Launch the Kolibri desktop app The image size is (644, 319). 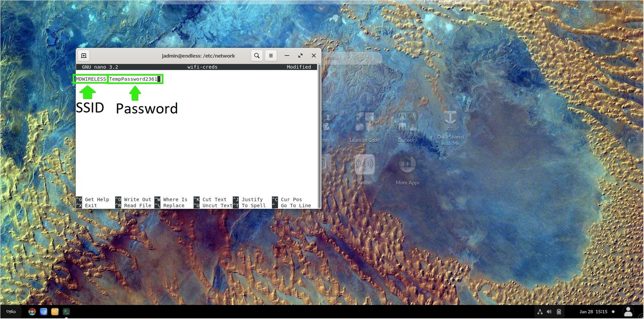coord(365,169)
